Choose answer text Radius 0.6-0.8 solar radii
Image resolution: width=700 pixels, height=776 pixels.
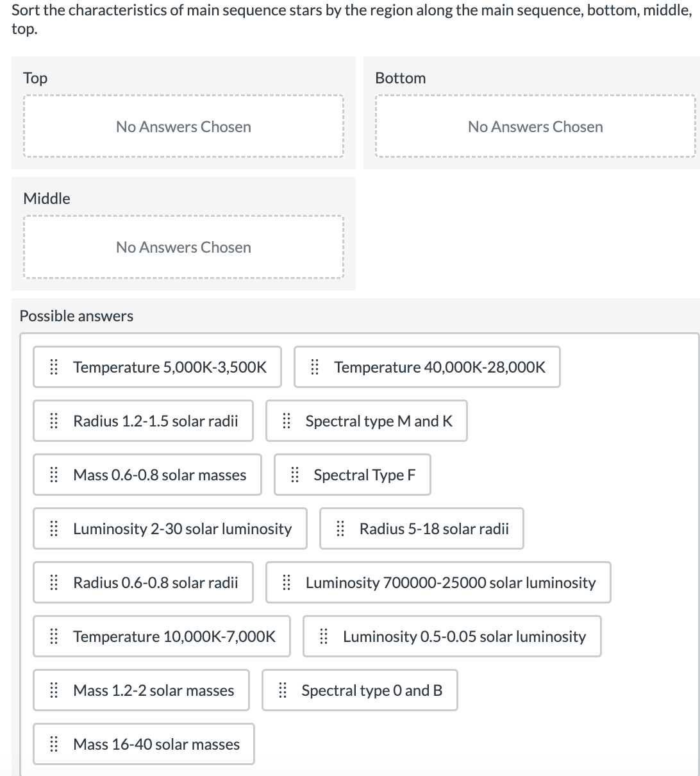pyautogui.click(x=156, y=582)
